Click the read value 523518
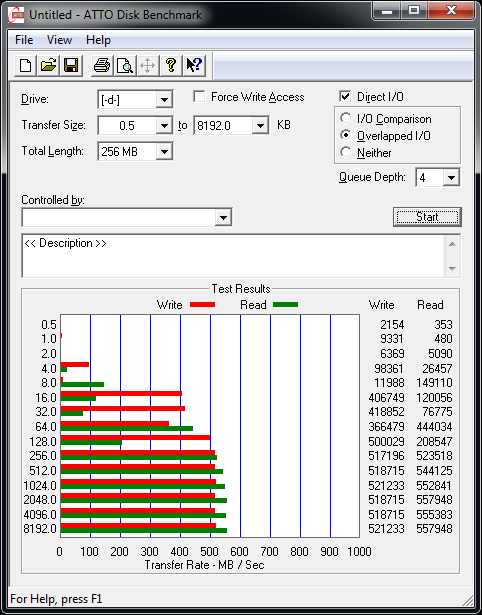 (433, 456)
